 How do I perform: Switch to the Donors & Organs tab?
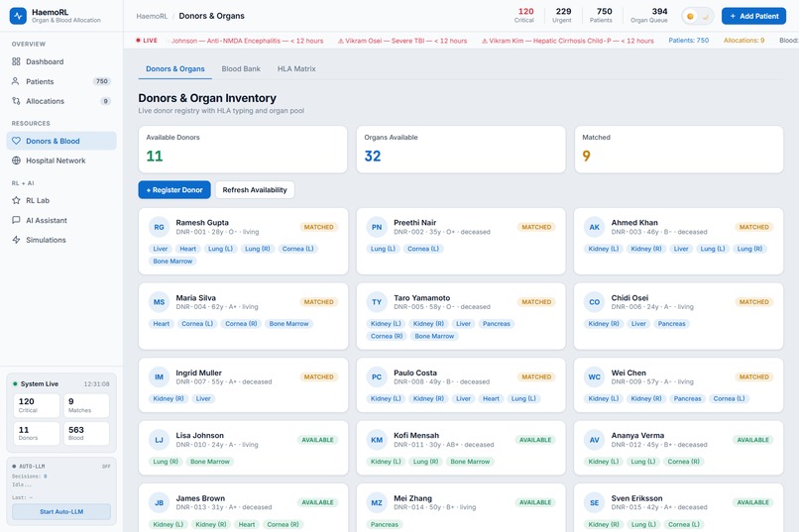[174, 68]
